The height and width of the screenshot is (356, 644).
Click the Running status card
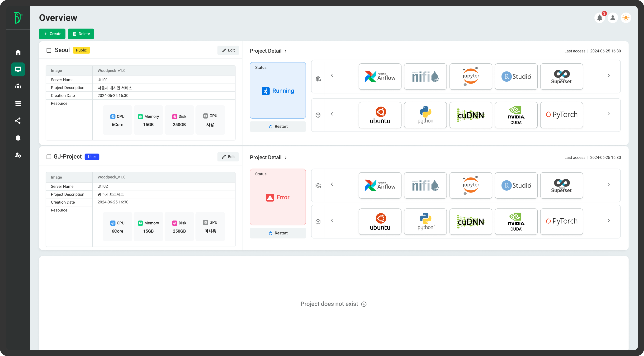point(278,90)
